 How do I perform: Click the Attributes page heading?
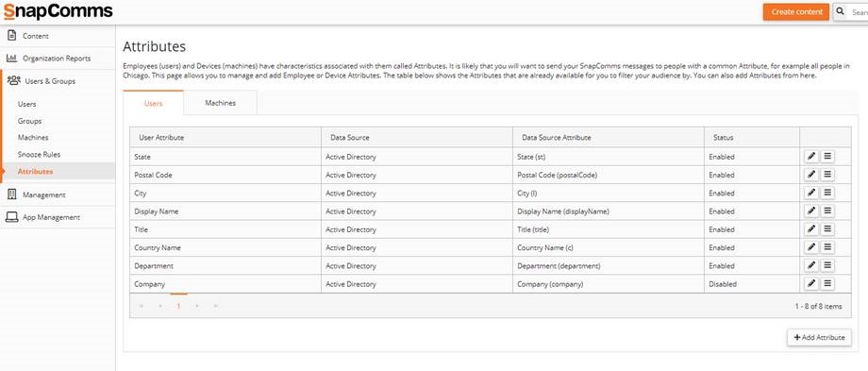point(155,46)
